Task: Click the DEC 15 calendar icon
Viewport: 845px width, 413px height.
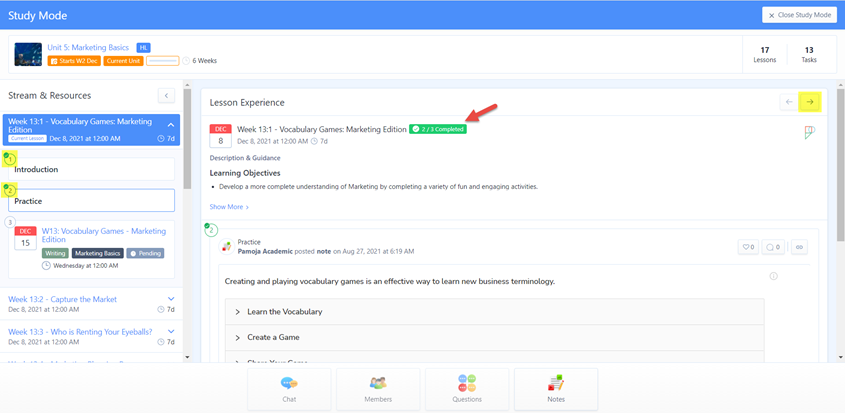Action: pyautogui.click(x=25, y=237)
